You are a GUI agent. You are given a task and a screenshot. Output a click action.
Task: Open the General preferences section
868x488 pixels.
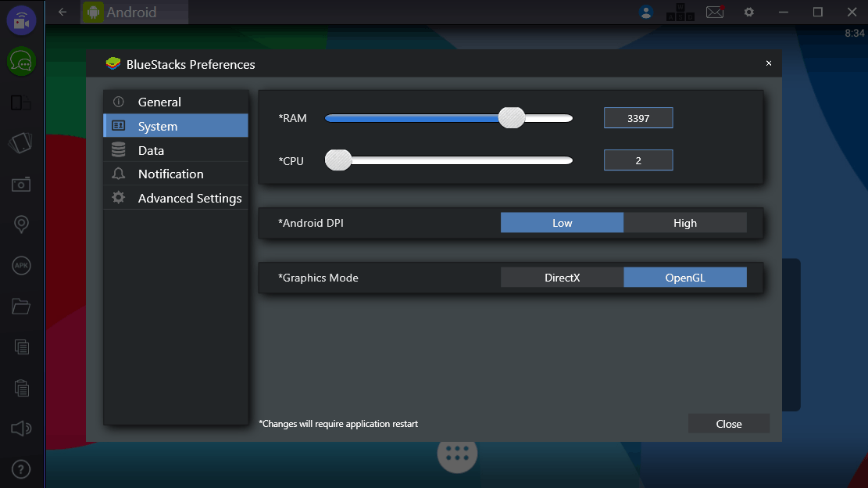176,102
